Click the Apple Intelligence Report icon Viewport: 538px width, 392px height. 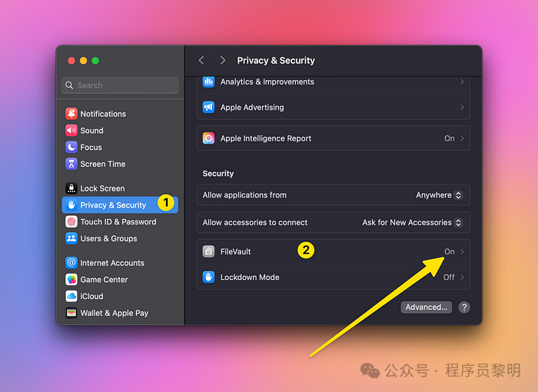click(x=208, y=138)
